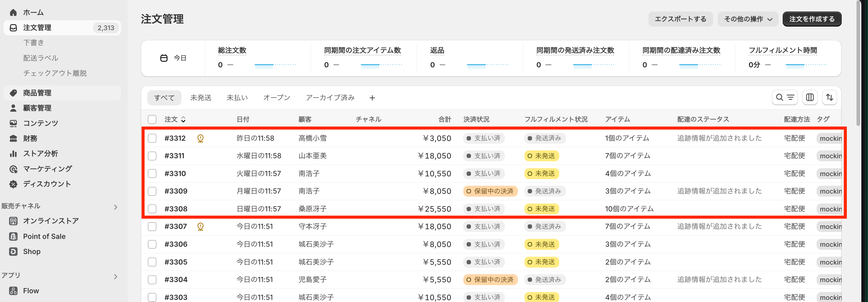Click the 財務 bank icon

pyautogui.click(x=13, y=138)
